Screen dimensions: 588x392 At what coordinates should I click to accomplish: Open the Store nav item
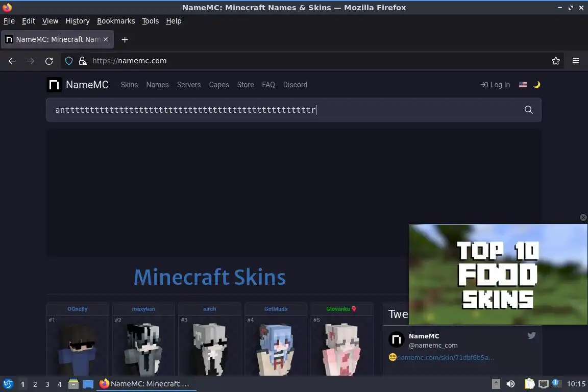tap(245, 85)
